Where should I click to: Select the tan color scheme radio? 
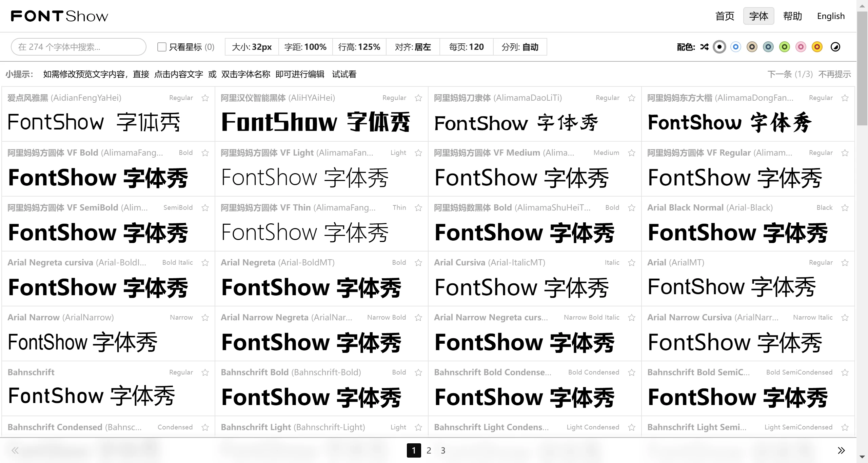coord(752,47)
